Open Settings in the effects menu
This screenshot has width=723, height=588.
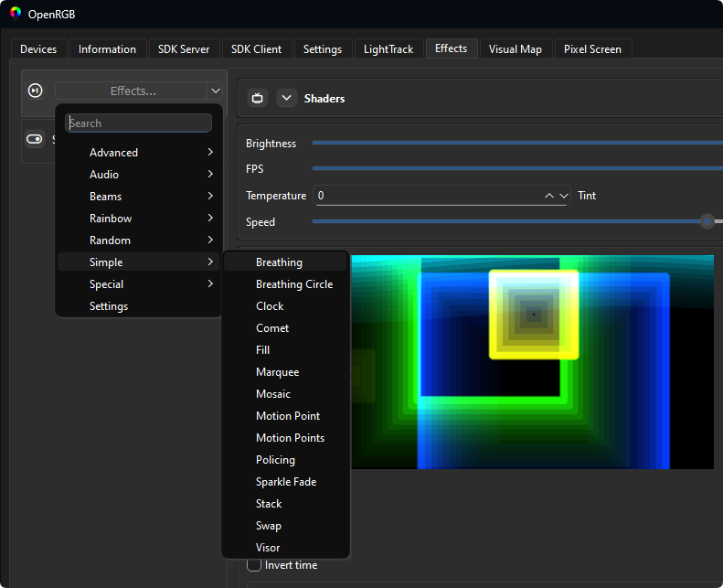pos(139,306)
